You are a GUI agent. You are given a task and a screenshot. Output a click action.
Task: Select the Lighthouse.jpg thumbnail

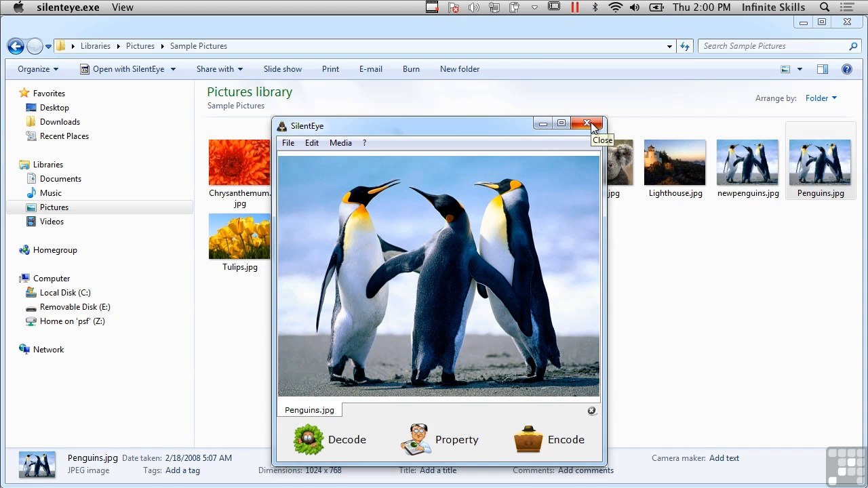(x=675, y=163)
